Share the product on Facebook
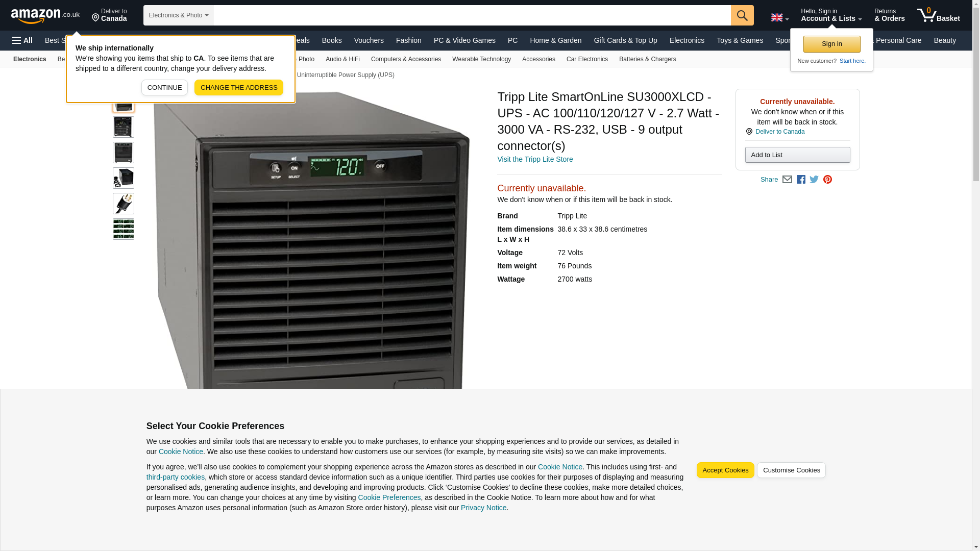This screenshot has width=980, height=551. coord(801,180)
